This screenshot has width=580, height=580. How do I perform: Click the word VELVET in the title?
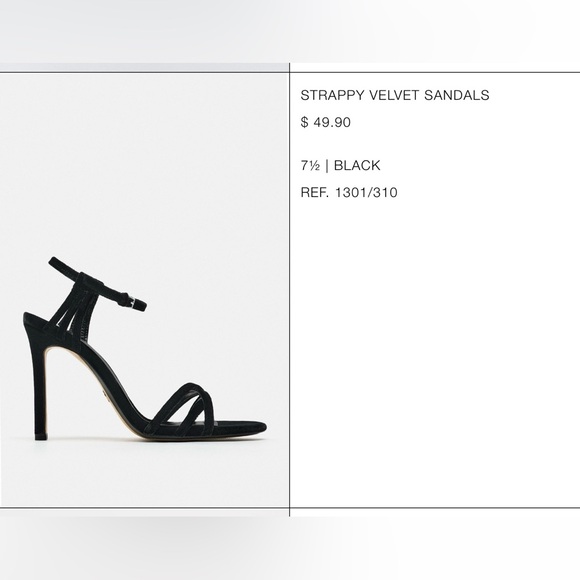[394, 95]
